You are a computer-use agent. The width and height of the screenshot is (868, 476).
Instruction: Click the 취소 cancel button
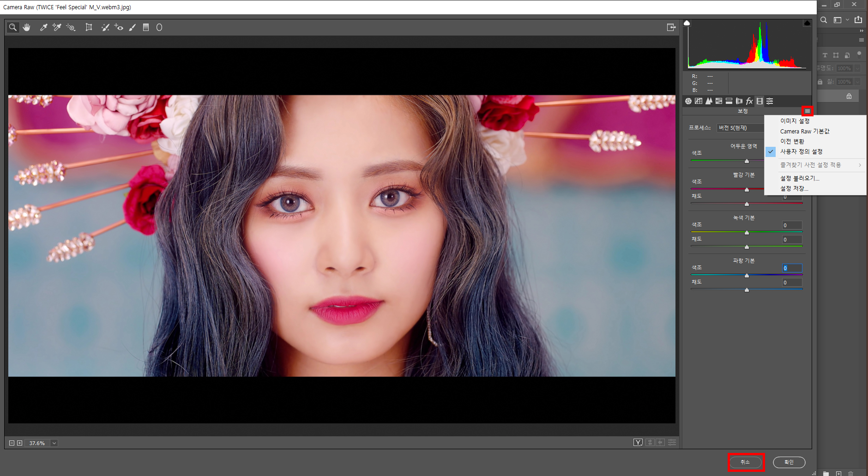[746, 462]
